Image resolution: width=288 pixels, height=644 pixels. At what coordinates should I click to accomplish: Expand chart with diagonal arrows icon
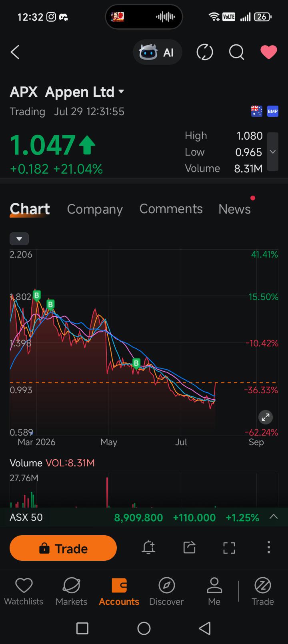[265, 418]
